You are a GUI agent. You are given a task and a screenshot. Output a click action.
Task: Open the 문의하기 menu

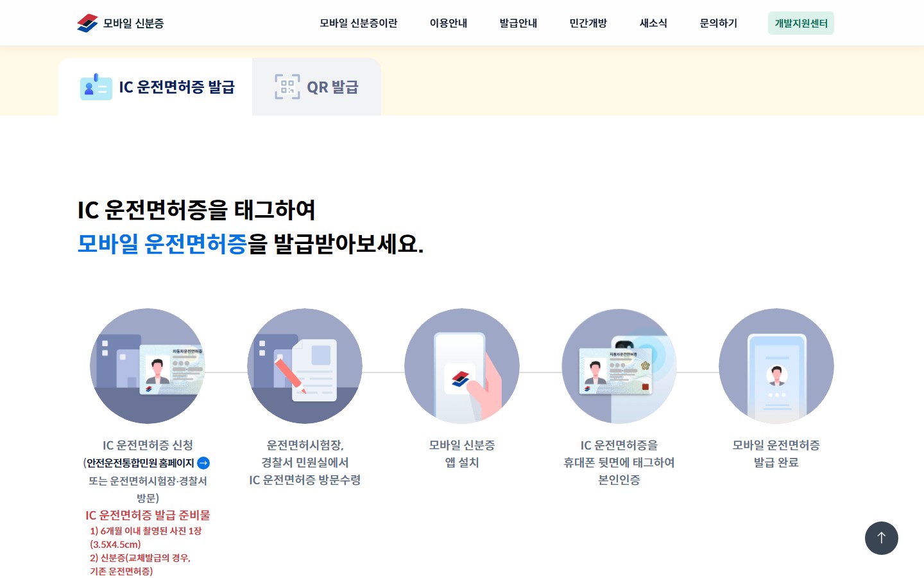719,23
